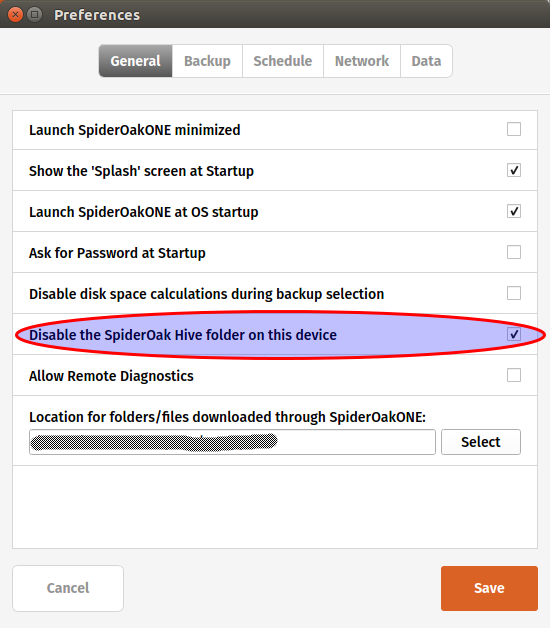Click the Allow Remote Diagnostics label text

pos(111,376)
